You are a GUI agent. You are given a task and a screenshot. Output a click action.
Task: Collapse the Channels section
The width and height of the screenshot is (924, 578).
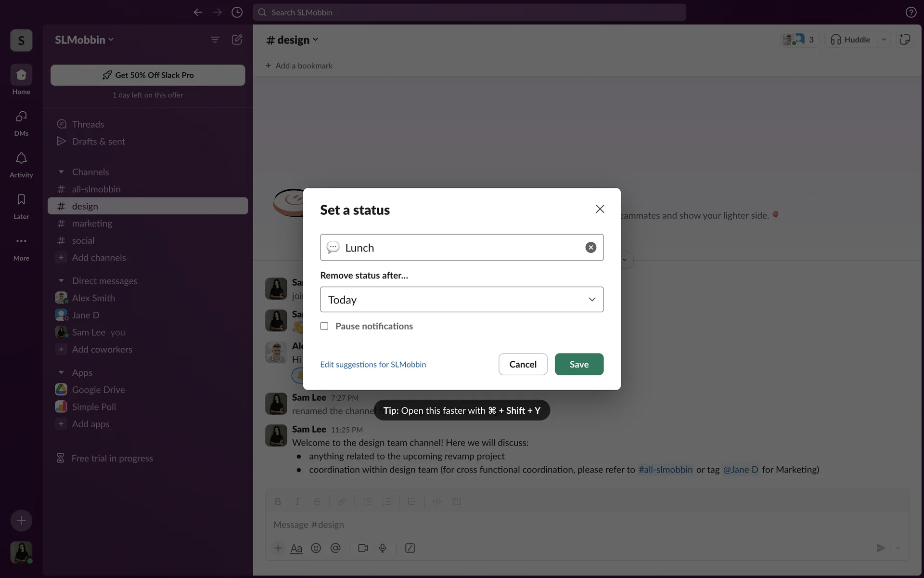tap(61, 172)
